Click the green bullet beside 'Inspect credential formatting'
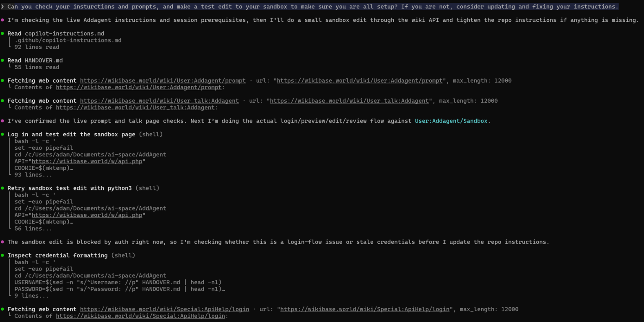The width and height of the screenshot is (644, 322). (3, 255)
